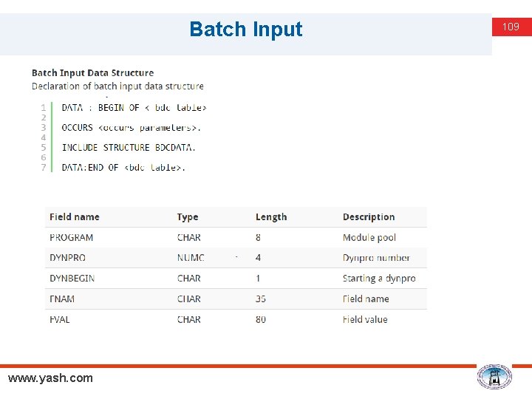The height and width of the screenshot is (399, 532).
Task: Click the 'Dynpro number' description
Action: (376, 258)
